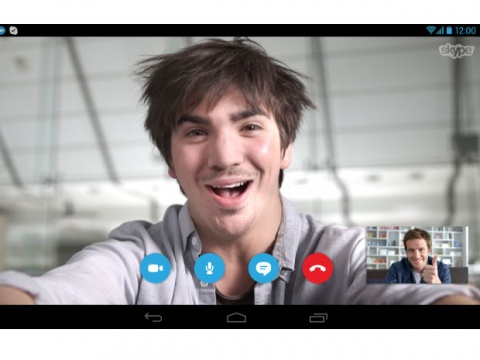Tap the cellular signal strength icon
480x360 pixels.
point(440,31)
